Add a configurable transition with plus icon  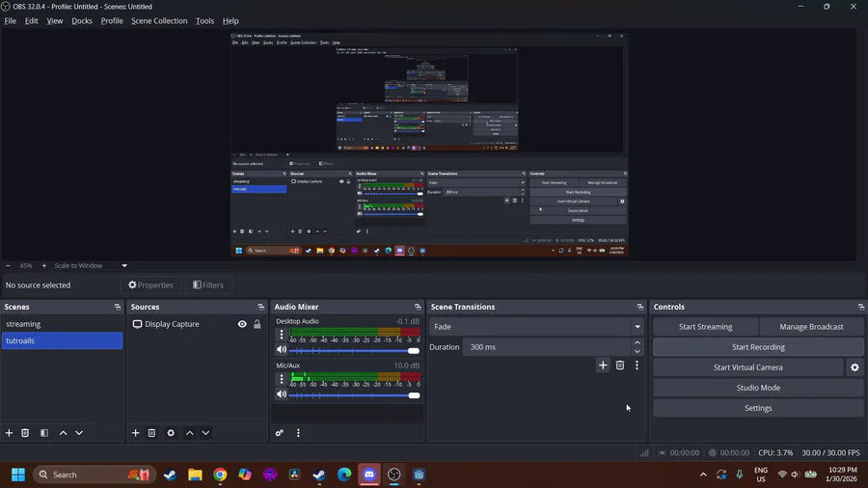(x=603, y=366)
